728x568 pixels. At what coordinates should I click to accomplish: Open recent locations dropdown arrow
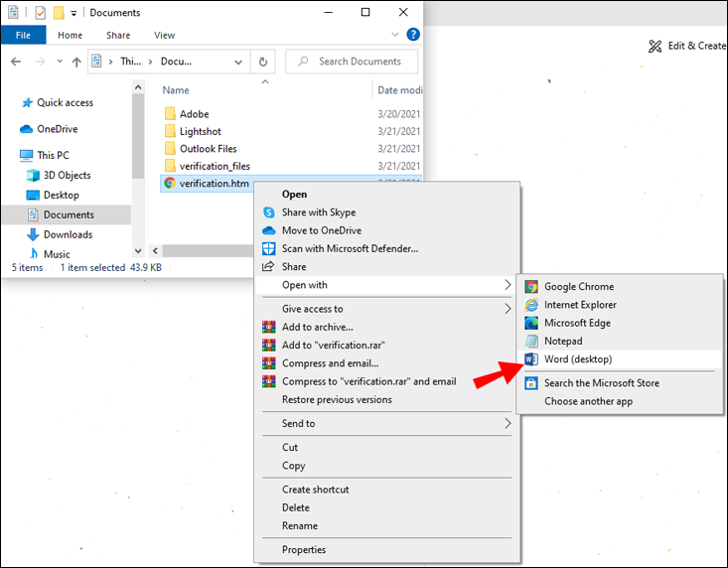click(60, 61)
